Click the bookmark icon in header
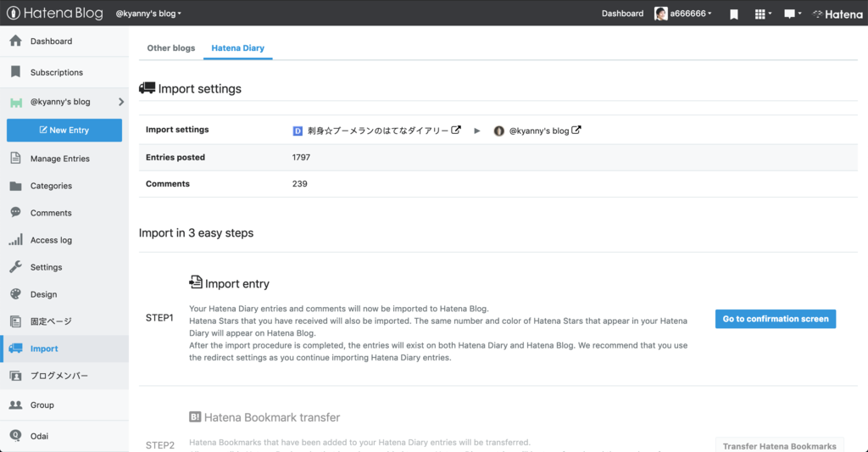The image size is (868, 452). coord(734,14)
